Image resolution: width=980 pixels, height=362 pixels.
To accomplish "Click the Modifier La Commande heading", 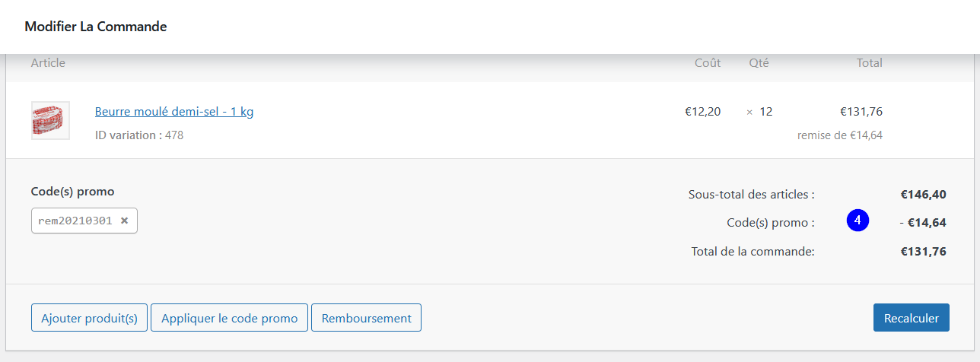I will (96, 27).
